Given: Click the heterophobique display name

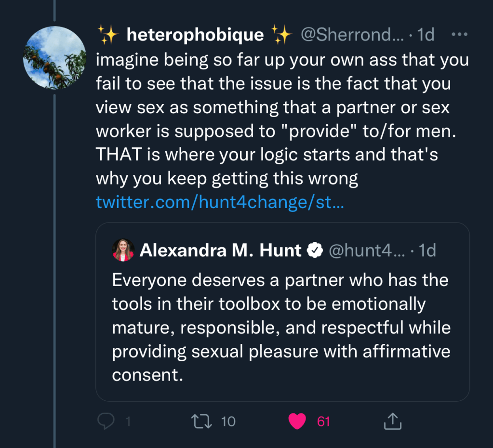Looking at the screenshot, I should pos(195,35).
